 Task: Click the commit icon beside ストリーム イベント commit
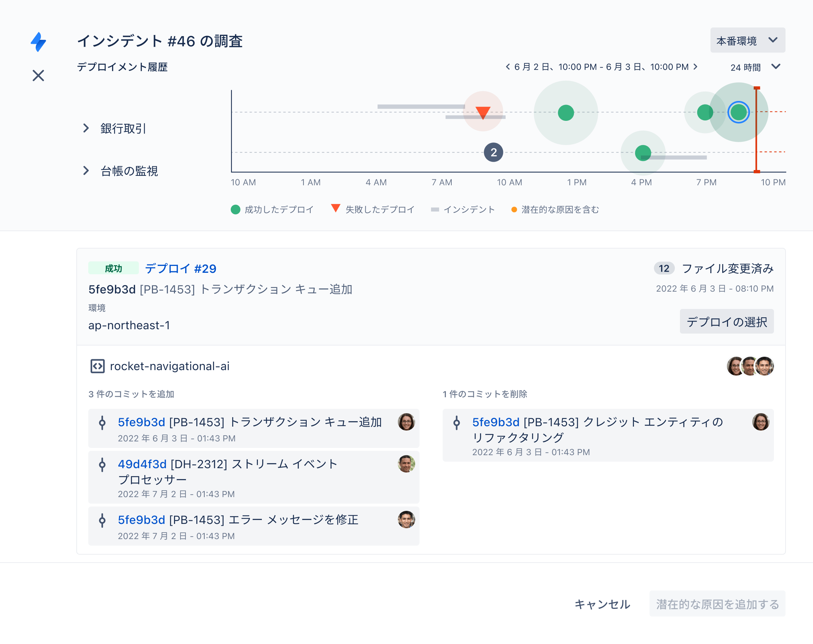[102, 465]
